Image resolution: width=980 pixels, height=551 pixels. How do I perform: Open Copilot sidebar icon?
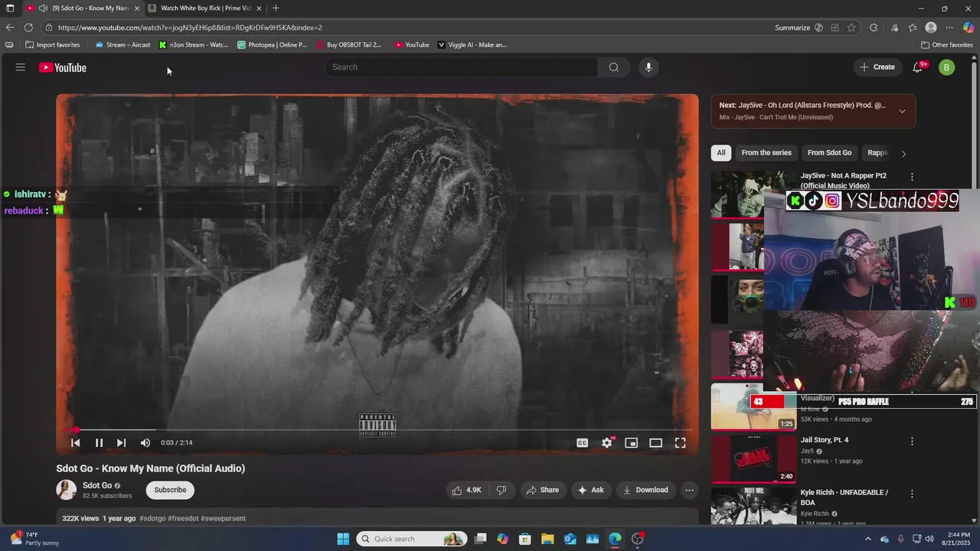(969, 28)
